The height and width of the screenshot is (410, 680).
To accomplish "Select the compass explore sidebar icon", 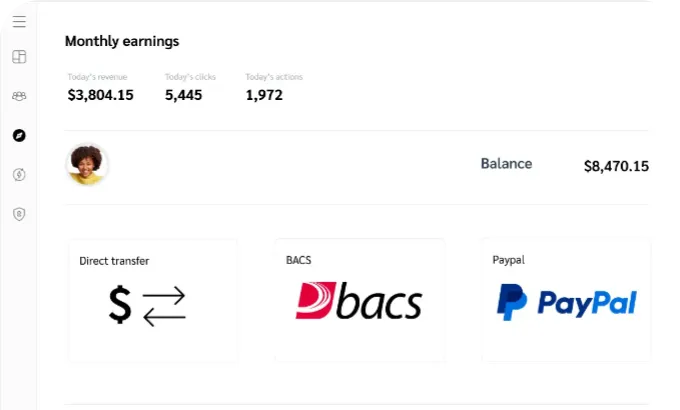I will click(19, 135).
